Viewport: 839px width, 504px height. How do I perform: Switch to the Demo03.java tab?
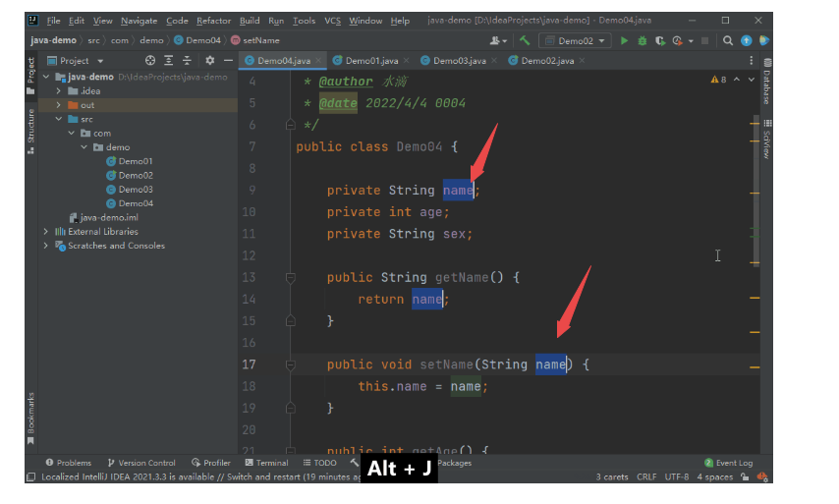[459, 61]
